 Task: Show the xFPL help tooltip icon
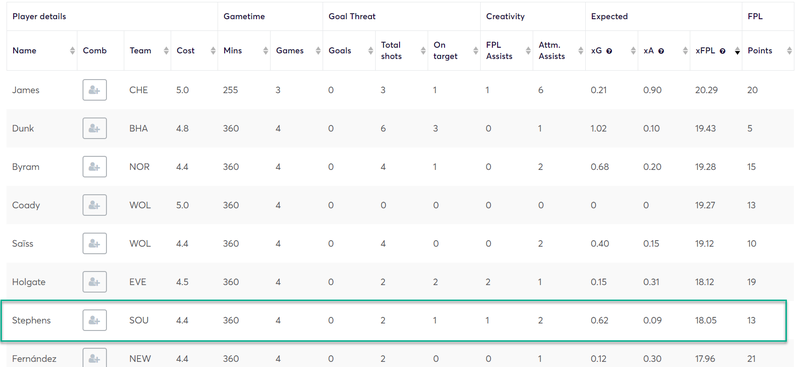point(722,51)
